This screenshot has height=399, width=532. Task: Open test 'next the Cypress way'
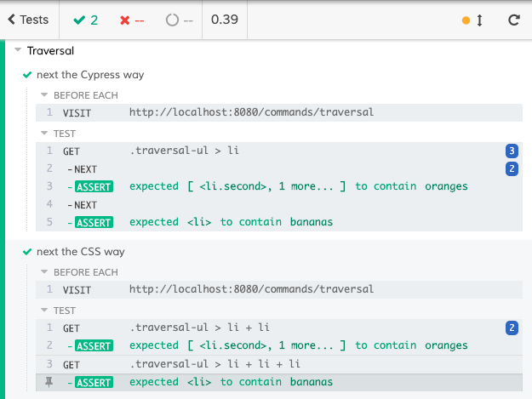(x=90, y=75)
